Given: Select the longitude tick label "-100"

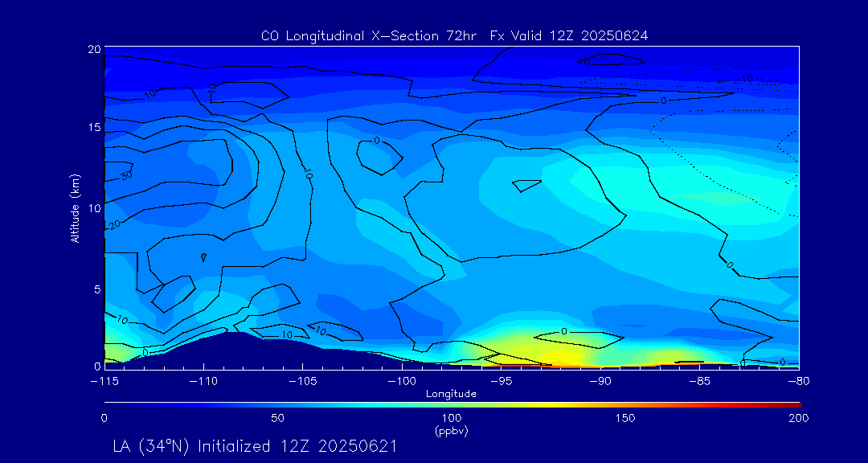Looking at the screenshot, I should click(x=402, y=382).
